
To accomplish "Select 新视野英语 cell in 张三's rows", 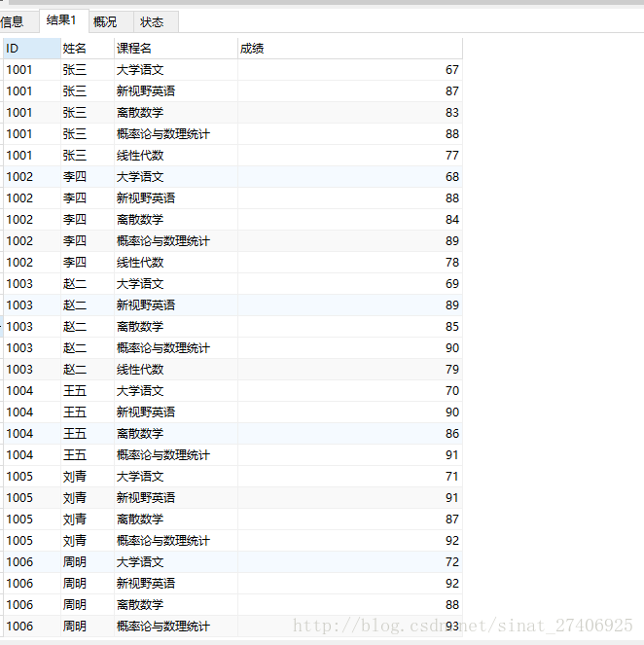I will (176, 91).
